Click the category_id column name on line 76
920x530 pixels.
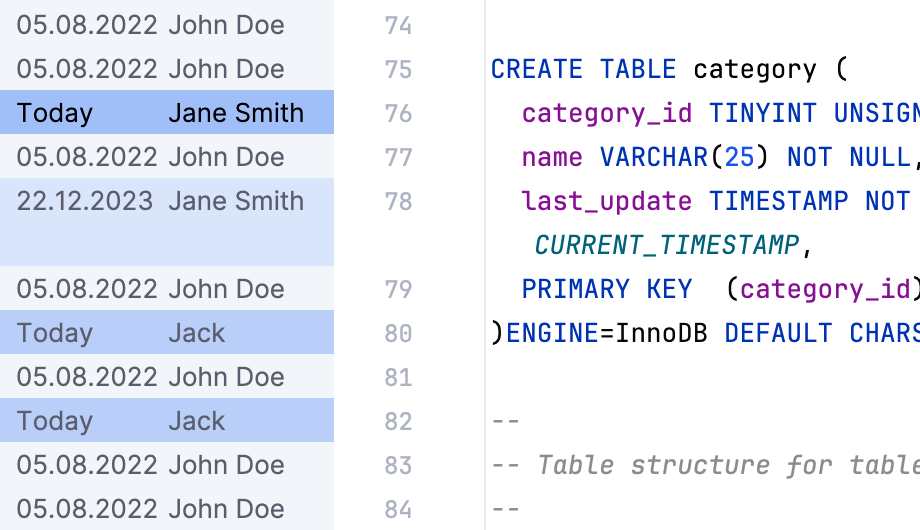pyautogui.click(x=606, y=113)
